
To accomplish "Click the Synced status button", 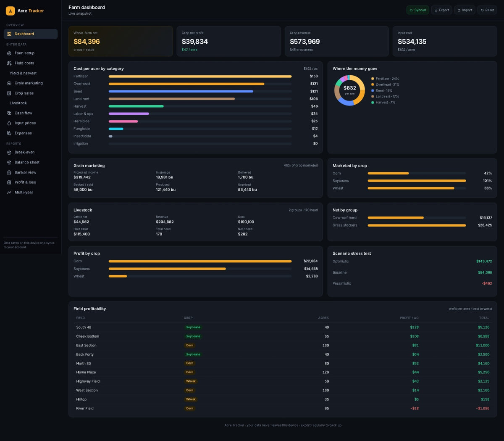I will [x=417, y=10].
